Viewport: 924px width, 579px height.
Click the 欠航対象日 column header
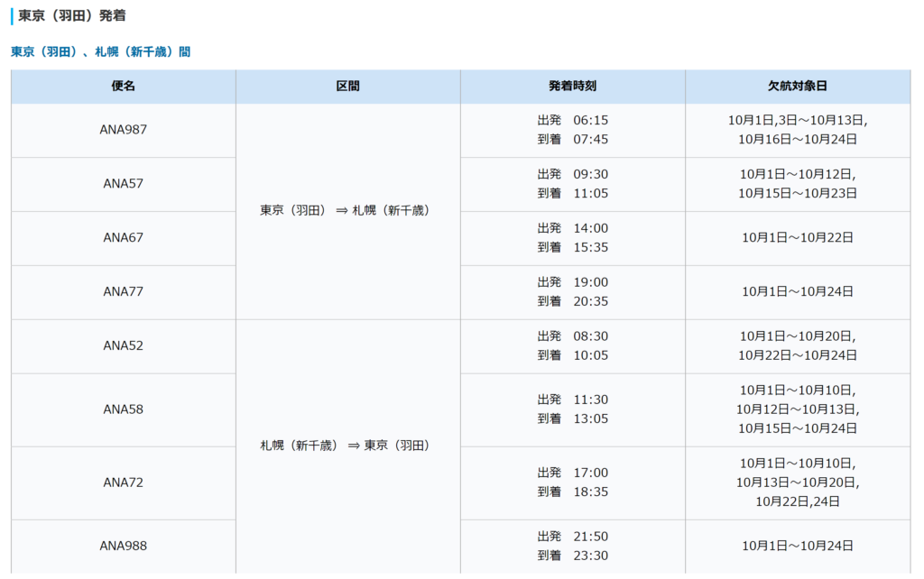[798, 87]
